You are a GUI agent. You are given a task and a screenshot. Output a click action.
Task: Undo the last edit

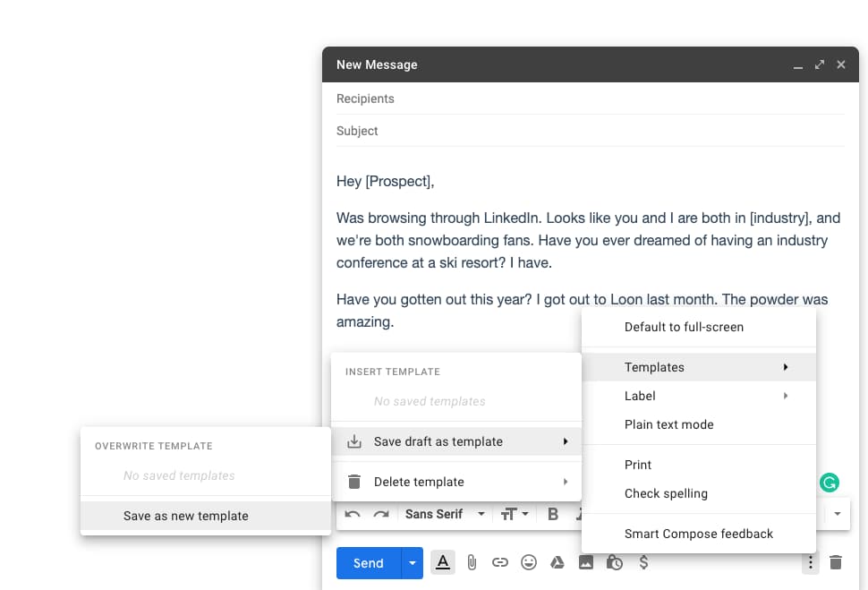click(352, 513)
